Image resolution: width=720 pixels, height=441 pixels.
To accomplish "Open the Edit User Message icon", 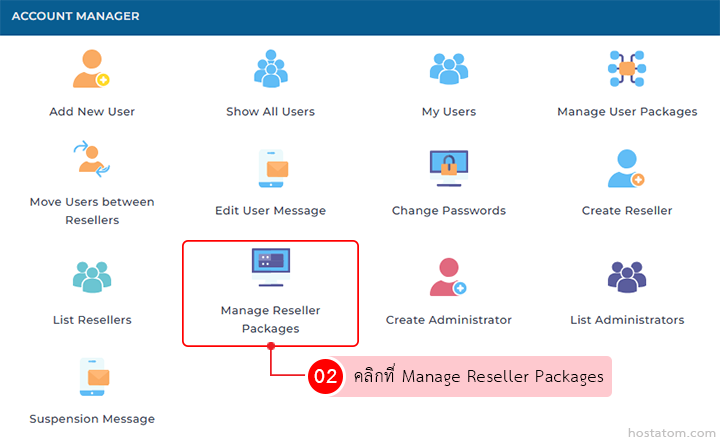I will click(270, 168).
